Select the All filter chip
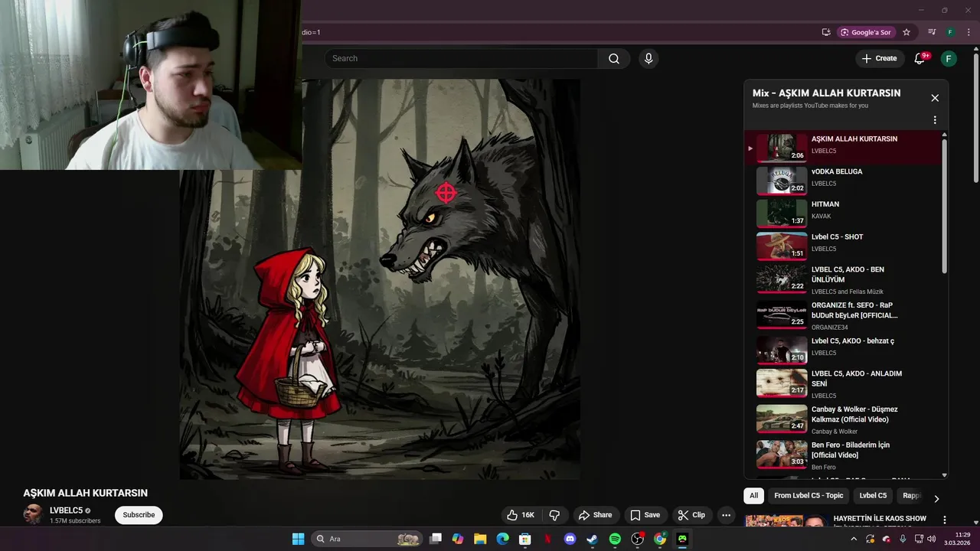Image resolution: width=980 pixels, height=551 pixels. click(753, 496)
